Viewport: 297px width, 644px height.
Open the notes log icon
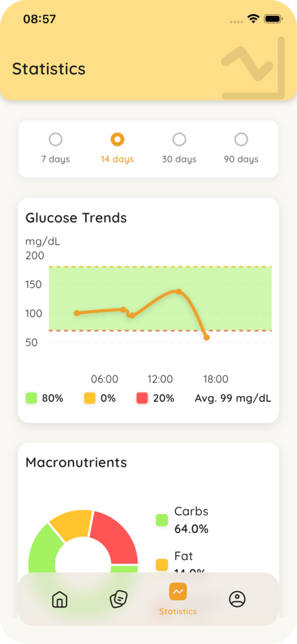pyautogui.click(x=119, y=599)
